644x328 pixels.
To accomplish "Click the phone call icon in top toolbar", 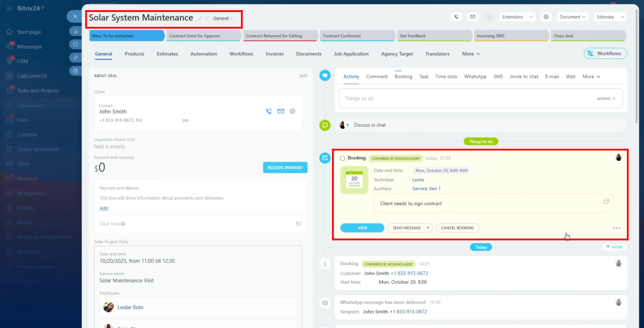I will (456, 17).
